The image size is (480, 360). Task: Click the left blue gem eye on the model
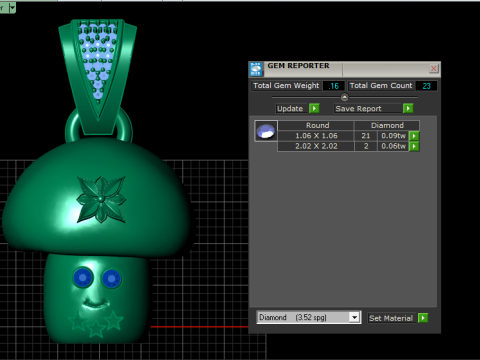[83, 277]
